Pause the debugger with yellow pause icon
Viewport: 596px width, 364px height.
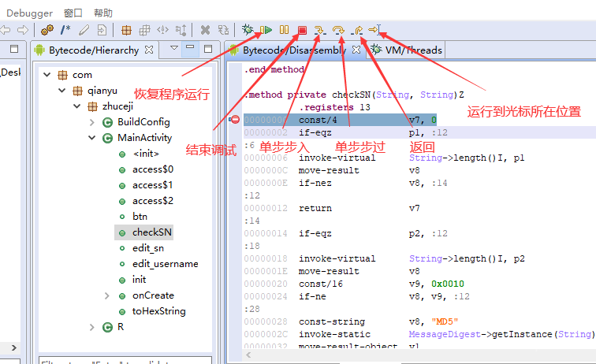pyautogui.click(x=284, y=30)
